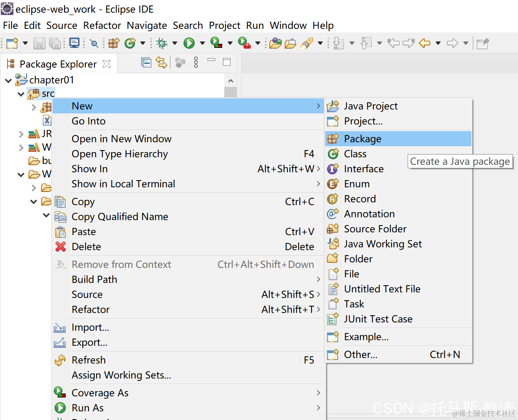Click the Package Explorer scrollbar up arrow
Screen dimensions: 518x420
point(231,81)
